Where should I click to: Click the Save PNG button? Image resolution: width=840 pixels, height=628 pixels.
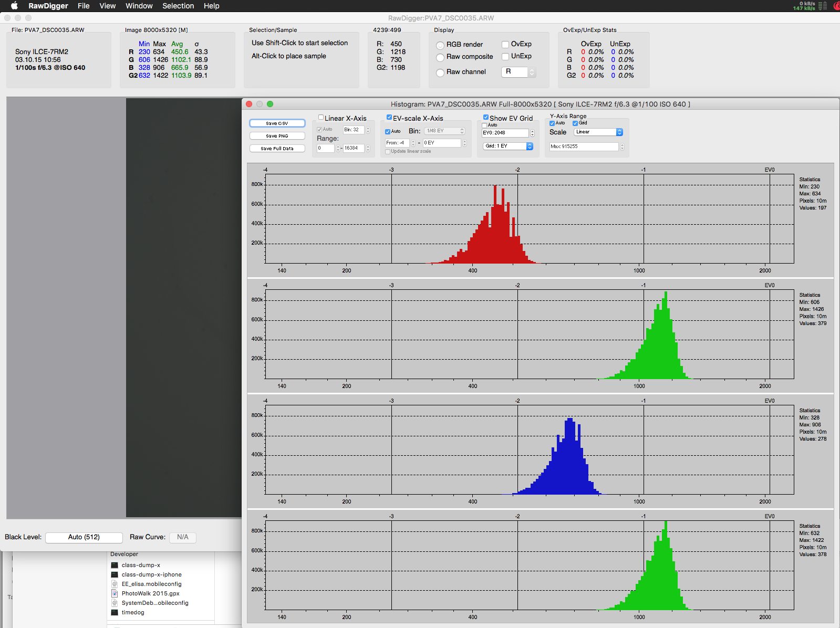click(x=277, y=136)
